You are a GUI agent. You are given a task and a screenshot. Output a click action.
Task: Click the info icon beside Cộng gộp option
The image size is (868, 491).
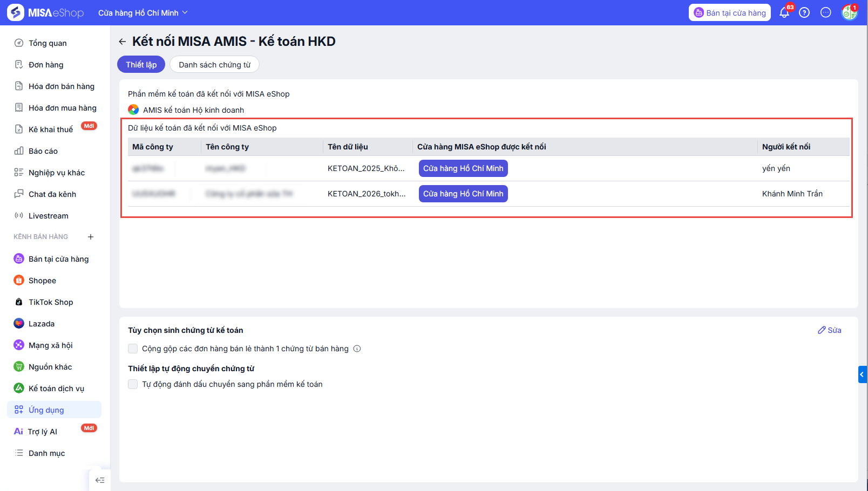coord(357,349)
